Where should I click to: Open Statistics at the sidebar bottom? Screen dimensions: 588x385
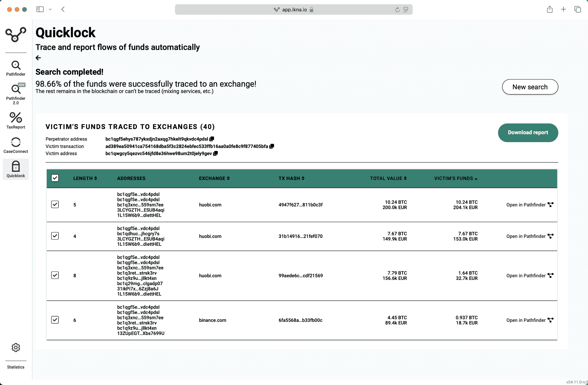16,367
